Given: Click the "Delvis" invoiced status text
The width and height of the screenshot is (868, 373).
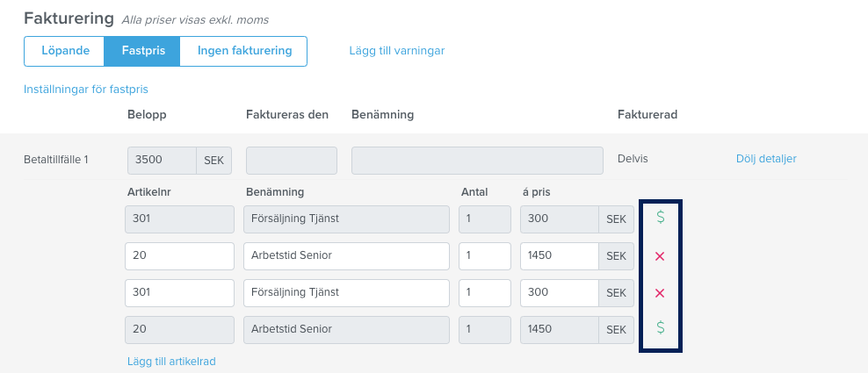Looking at the screenshot, I should 633,159.
